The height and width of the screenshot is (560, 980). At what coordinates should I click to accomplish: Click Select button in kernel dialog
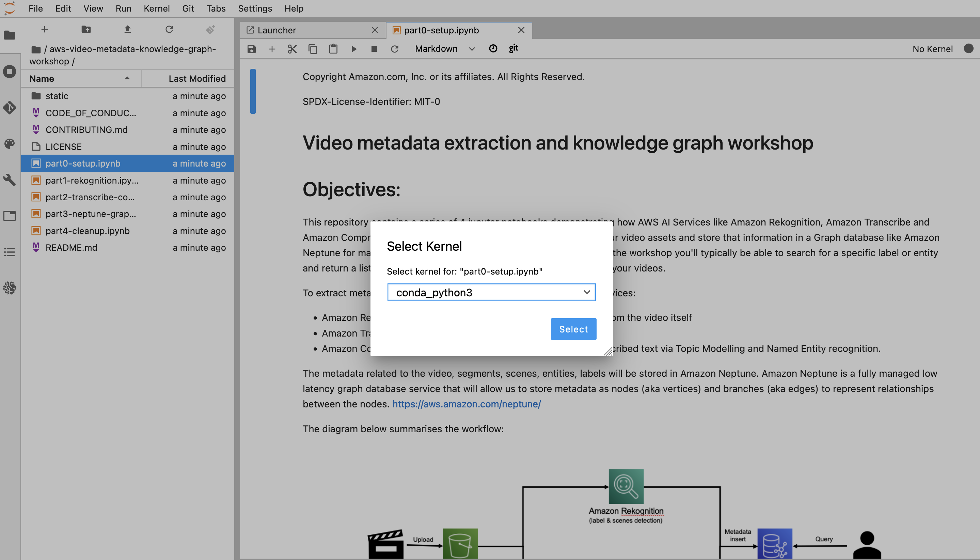(x=573, y=329)
